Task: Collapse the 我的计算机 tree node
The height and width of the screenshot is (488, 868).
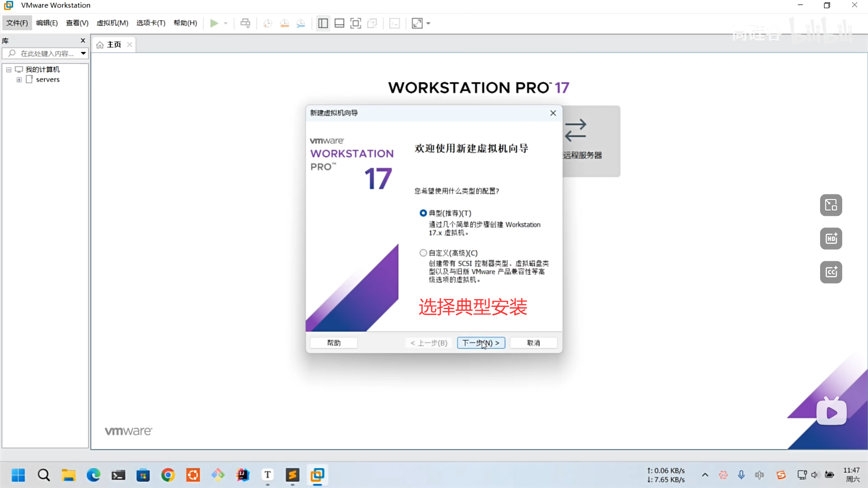Action: coord(9,70)
